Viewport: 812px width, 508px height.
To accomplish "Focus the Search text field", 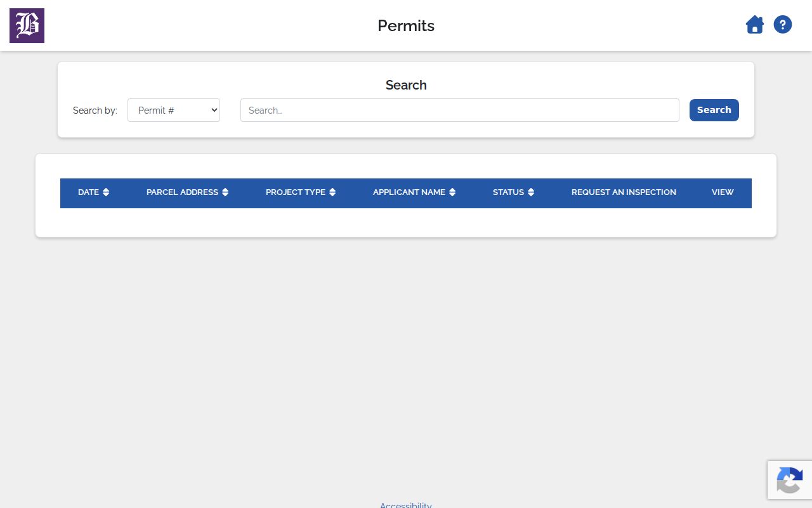I will 460,110.
